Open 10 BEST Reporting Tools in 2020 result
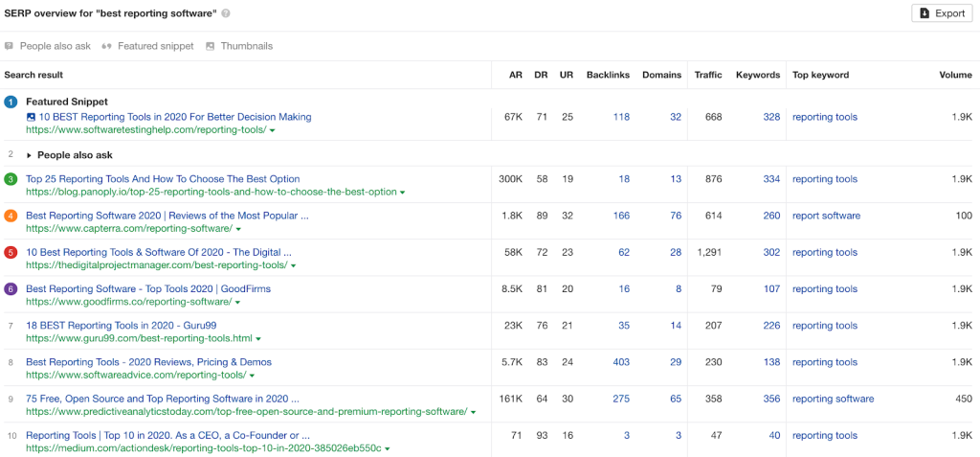Viewport: 980px width, 457px height. [x=175, y=117]
